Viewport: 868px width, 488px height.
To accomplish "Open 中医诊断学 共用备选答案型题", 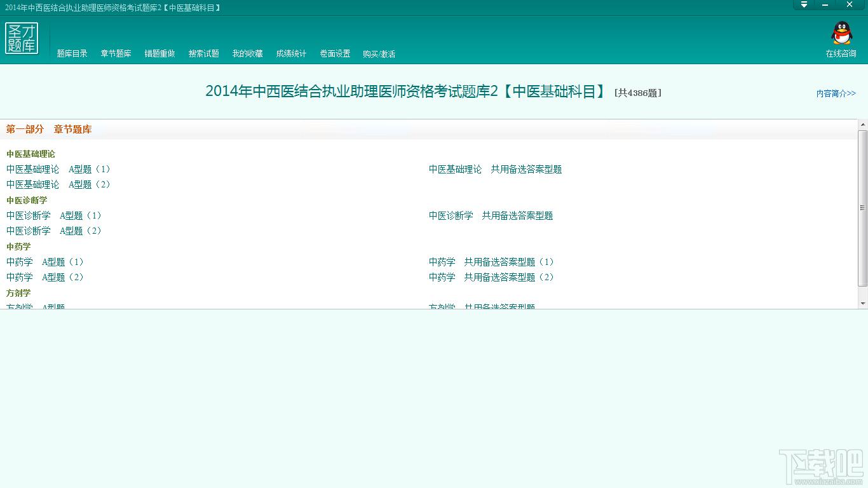I will tap(491, 215).
